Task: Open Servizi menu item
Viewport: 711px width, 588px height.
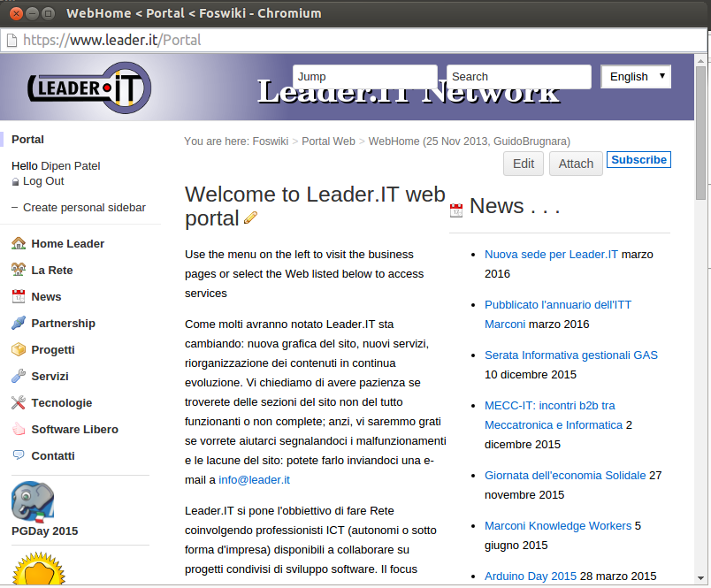Action: coord(50,377)
